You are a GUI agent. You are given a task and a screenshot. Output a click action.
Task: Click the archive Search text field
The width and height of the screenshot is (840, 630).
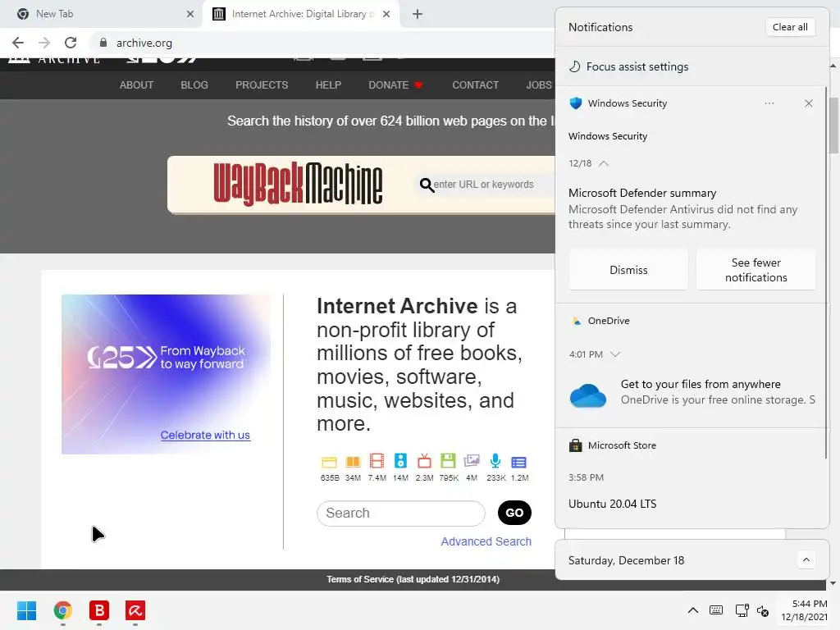[x=401, y=514]
